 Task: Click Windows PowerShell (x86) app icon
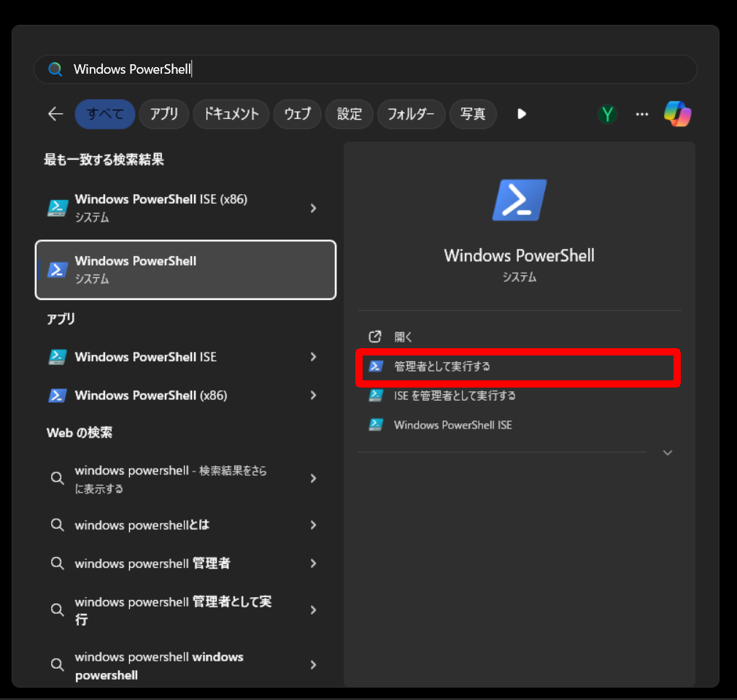click(58, 396)
